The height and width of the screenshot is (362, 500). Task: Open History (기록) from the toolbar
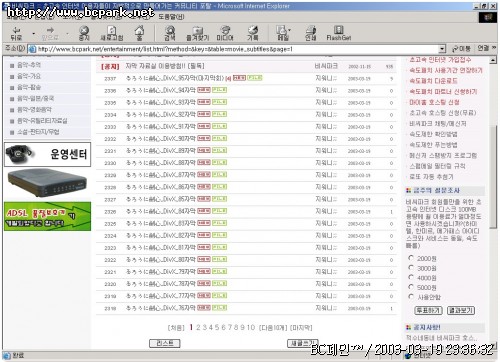253,34
